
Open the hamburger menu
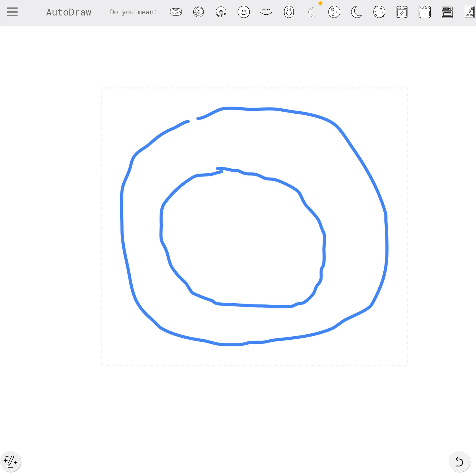[x=12, y=12]
